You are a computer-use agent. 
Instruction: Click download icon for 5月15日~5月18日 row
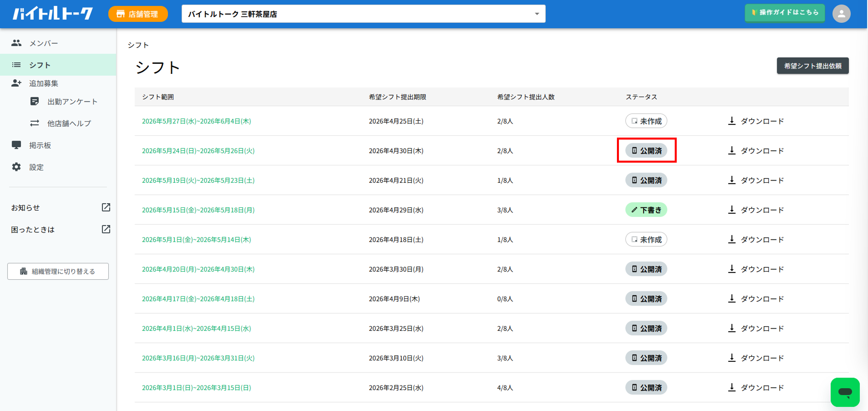(x=732, y=210)
